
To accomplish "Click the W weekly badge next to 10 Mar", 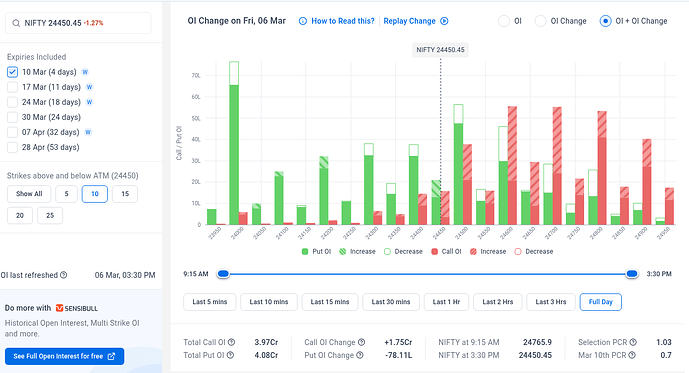I will 85,72.
